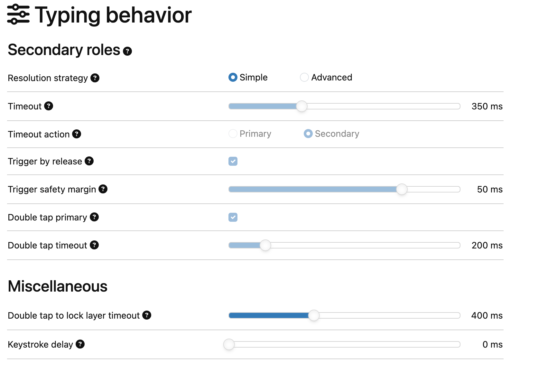The width and height of the screenshot is (538, 392).
Task: Open the Timeout help tooltip icon
Action: click(49, 106)
